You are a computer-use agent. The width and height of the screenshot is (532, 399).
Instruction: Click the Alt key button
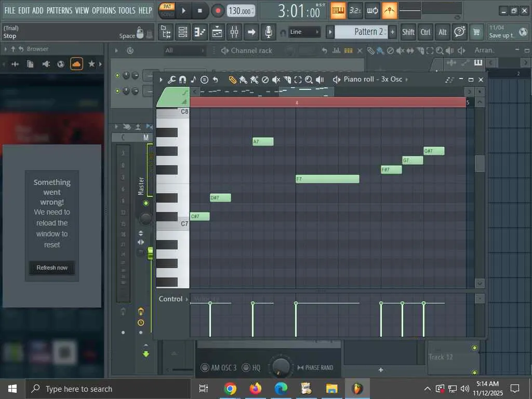pyautogui.click(x=443, y=32)
